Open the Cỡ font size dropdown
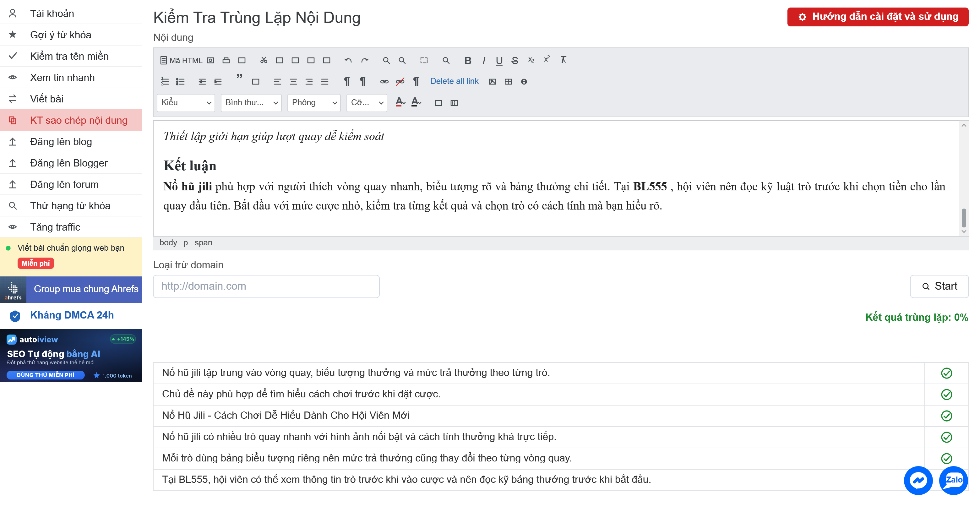The image size is (980, 507). pyautogui.click(x=367, y=103)
